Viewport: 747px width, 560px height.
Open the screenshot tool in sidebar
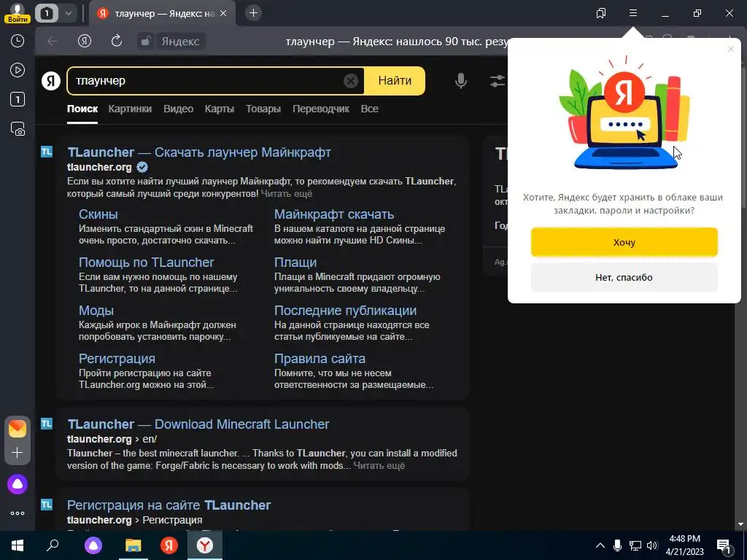(18, 128)
